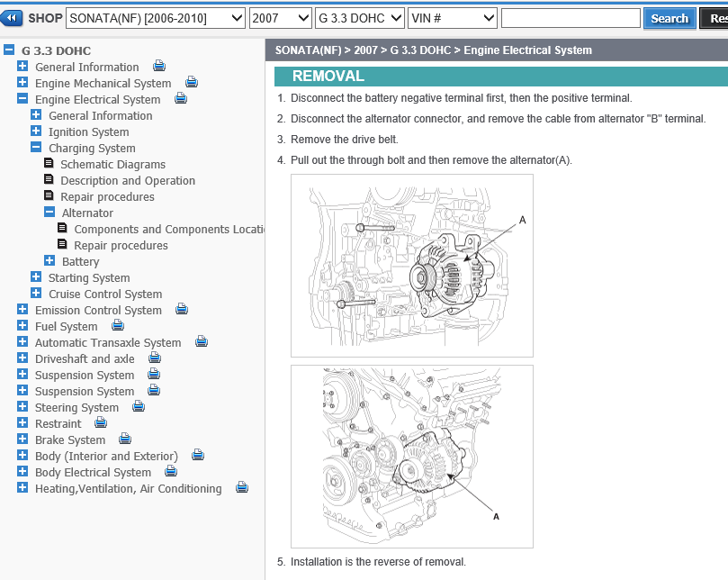Open the vehicle model dropdown showing SONATA(NF)
728x580 pixels.
(156, 18)
